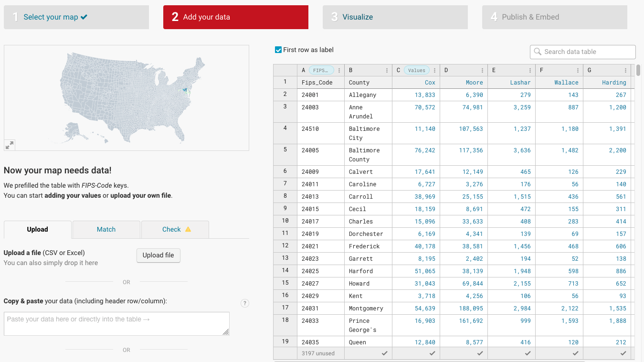
Task: Open column A's options menu
Action: pyautogui.click(x=339, y=70)
